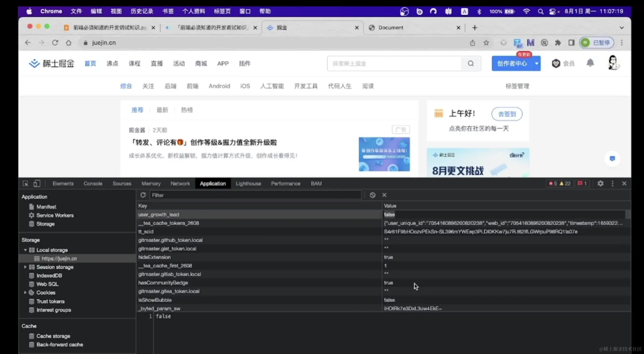Click the browser reload button
This screenshot has height=354, width=644.
[x=55, y=43]
